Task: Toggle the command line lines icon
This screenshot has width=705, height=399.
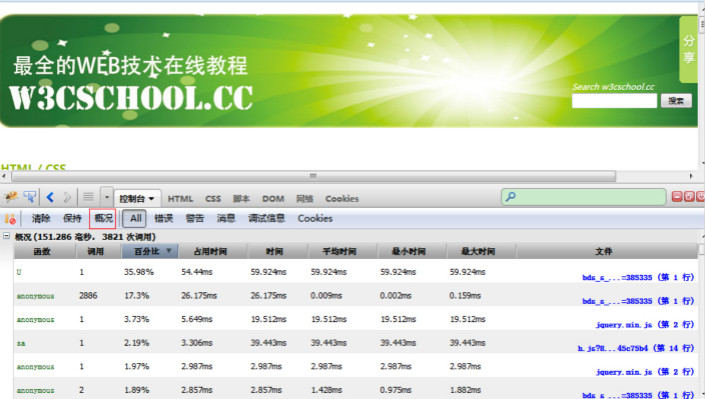Action: click(88, 197)
